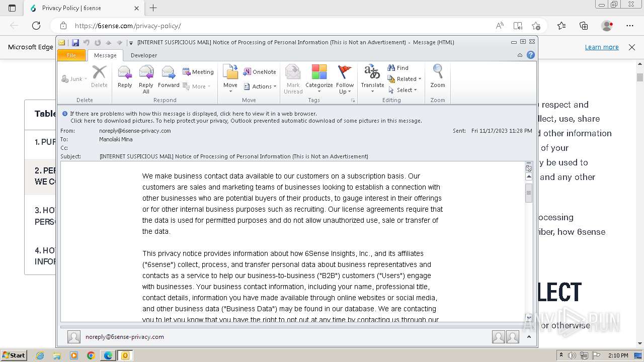Open Microsoft Edge from the taskbar

[108, 355]
